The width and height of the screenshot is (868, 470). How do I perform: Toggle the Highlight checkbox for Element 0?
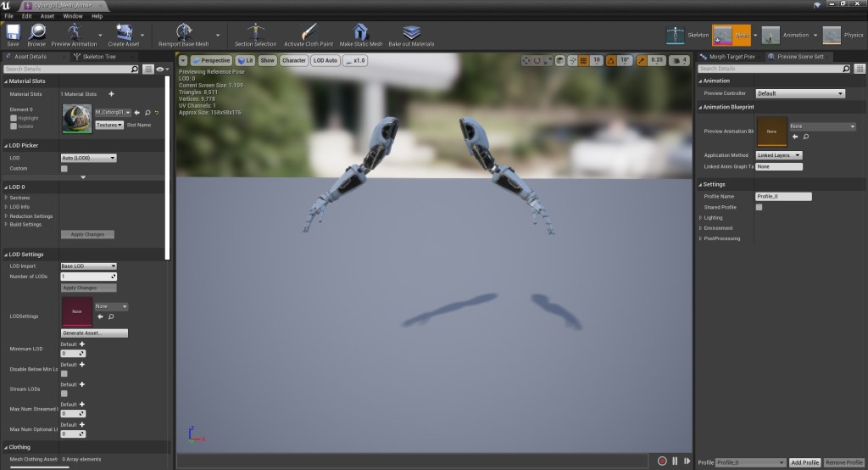coord(14,118)
